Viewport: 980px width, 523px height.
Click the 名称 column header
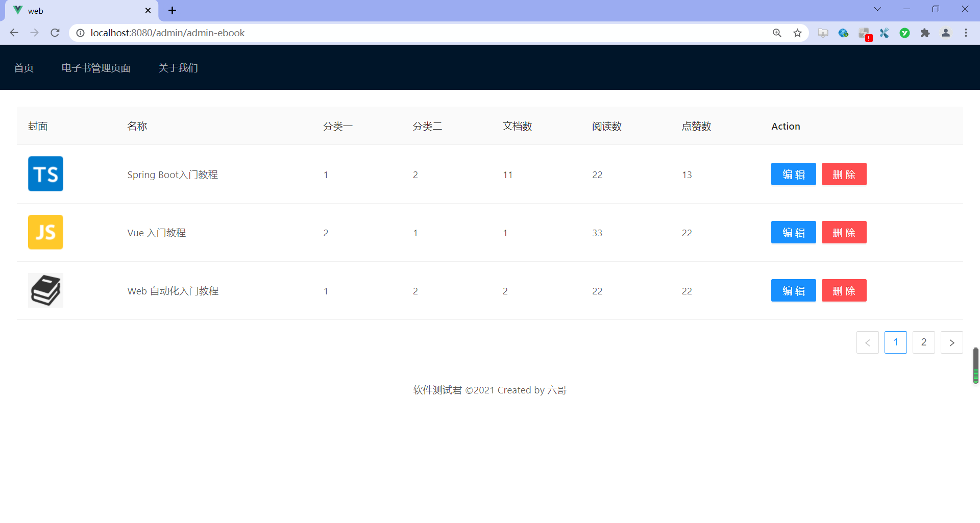(137, 126)
